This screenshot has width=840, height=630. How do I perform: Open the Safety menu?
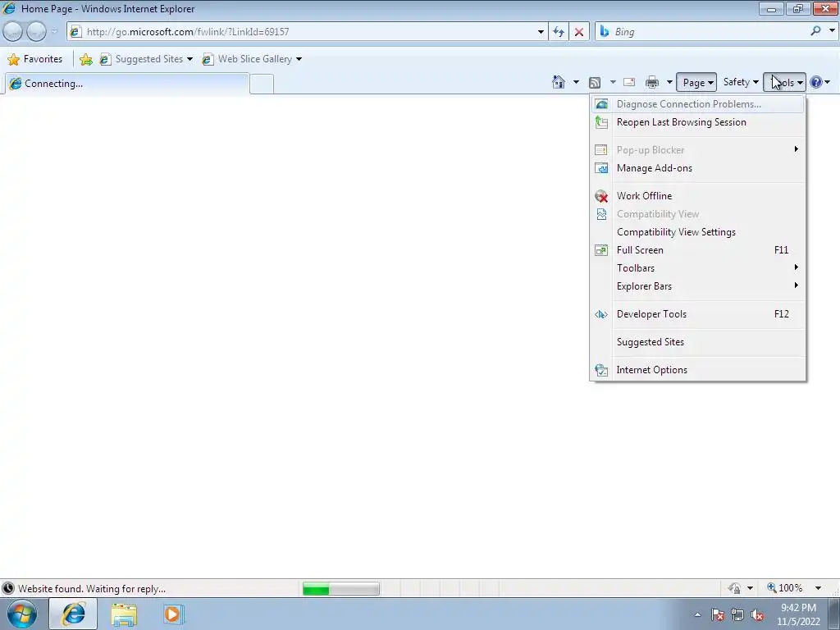tap(741, 82)
